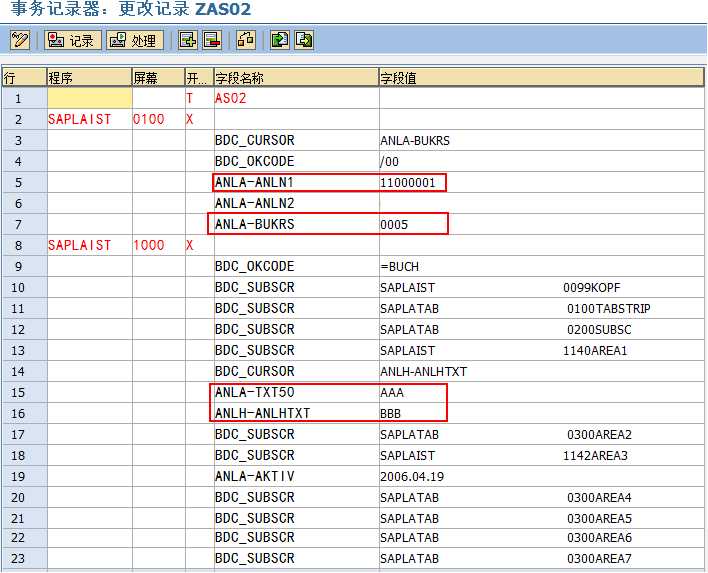This screenshot has height=573, width=708.
Task: Click the hierarchy structure toolbar icon
Action: [x=246, y=40]
